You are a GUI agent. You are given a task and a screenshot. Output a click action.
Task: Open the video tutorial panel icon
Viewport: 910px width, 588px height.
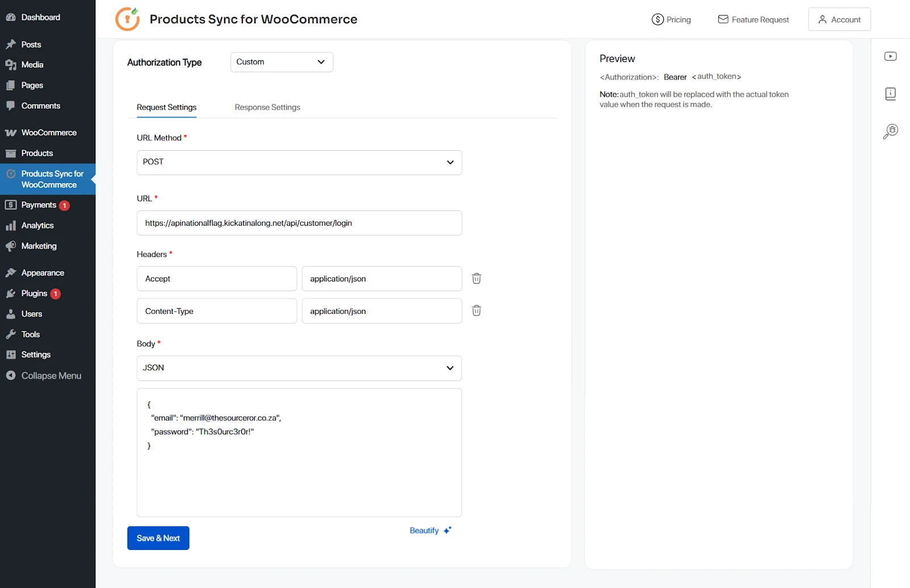[x=890, y=56]
